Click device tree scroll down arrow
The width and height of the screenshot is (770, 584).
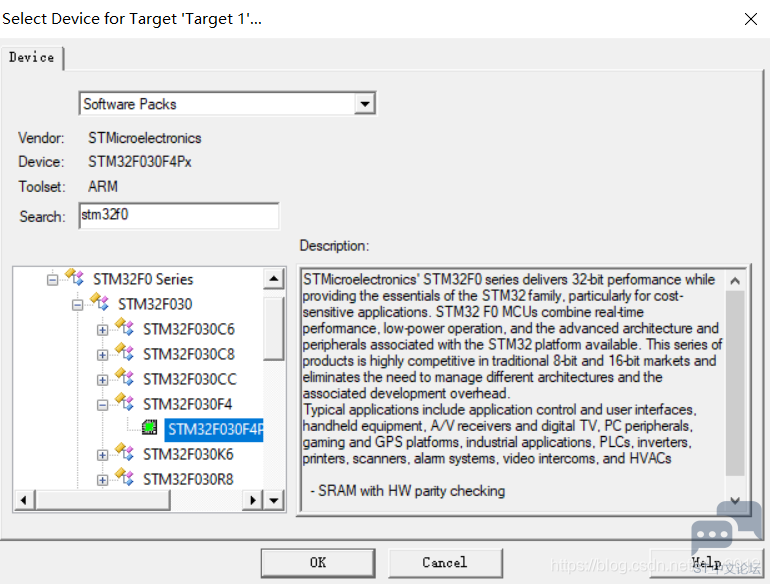tap(274, 501)
